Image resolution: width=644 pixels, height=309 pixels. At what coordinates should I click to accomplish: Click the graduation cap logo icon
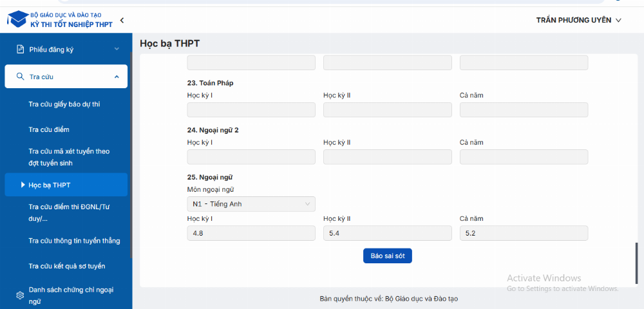16,19
